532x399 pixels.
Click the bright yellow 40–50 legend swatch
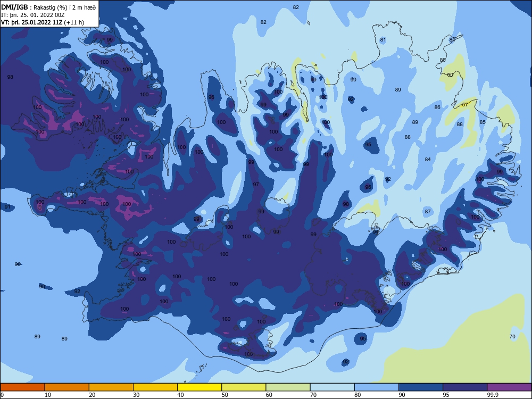[199, 387]
